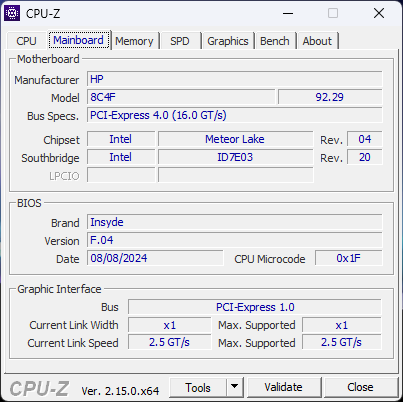Click the Validate button
Image resolution: width=403 pixels, height=402 pixels.
tap(284, 387)
